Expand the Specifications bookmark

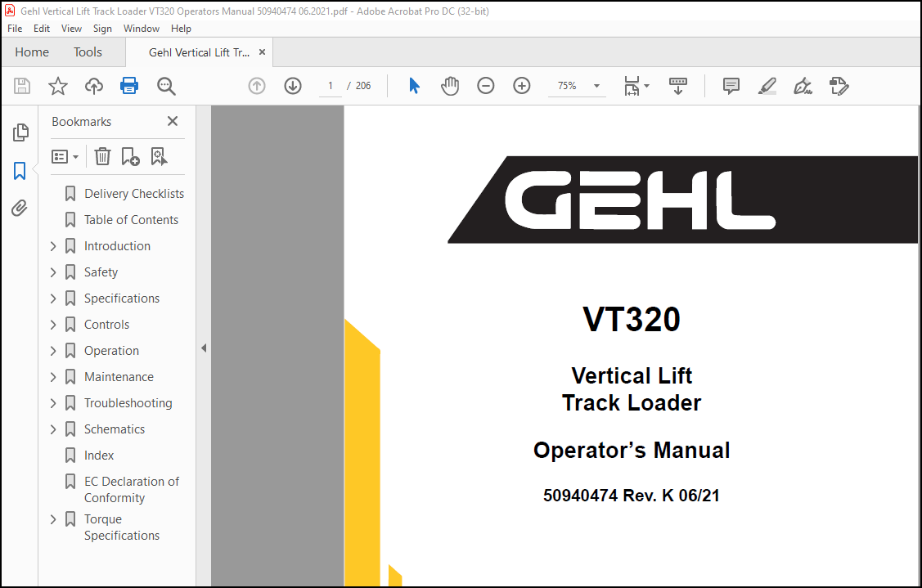pyautogui.click(x=53, y=298)
